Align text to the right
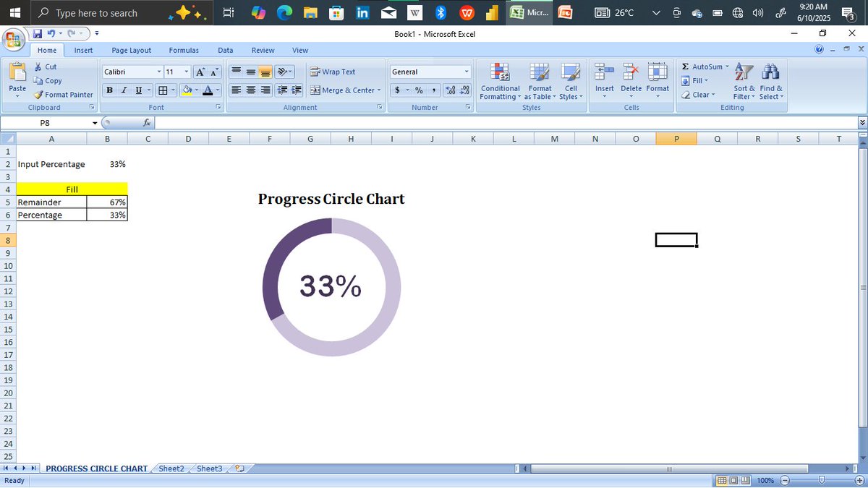The height and width of the screenshot is (488, 868). (x=265, y=90)
